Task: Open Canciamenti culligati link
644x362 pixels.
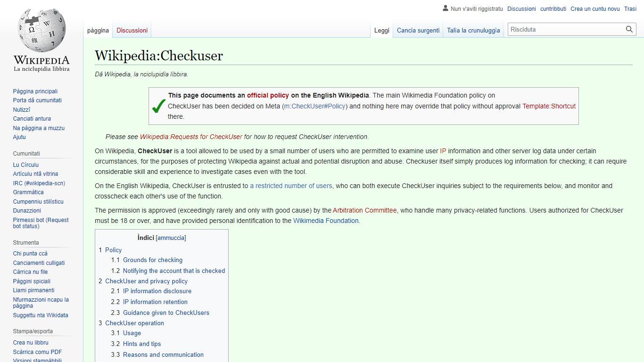Action: click(x=39, y=263)
